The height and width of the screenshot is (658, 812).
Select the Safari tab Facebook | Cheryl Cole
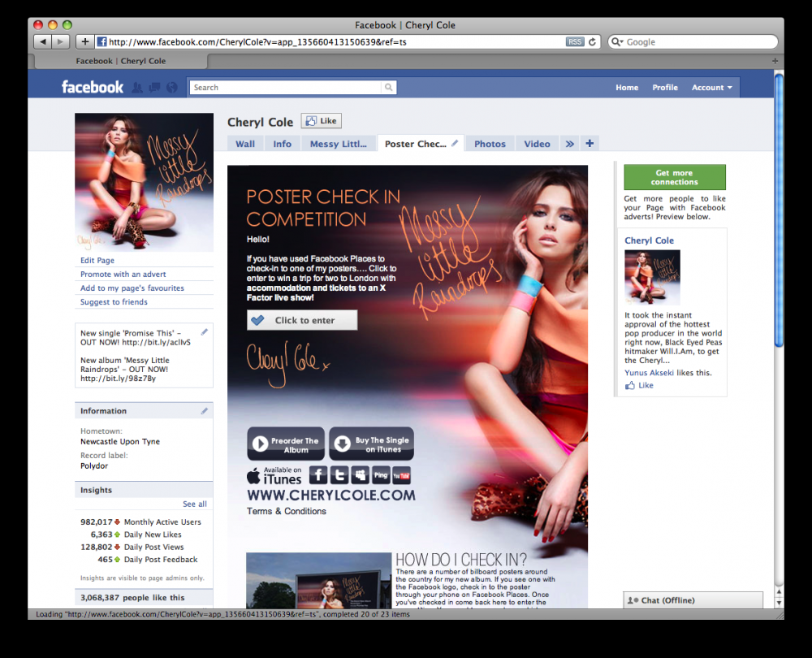click(121, 61)
